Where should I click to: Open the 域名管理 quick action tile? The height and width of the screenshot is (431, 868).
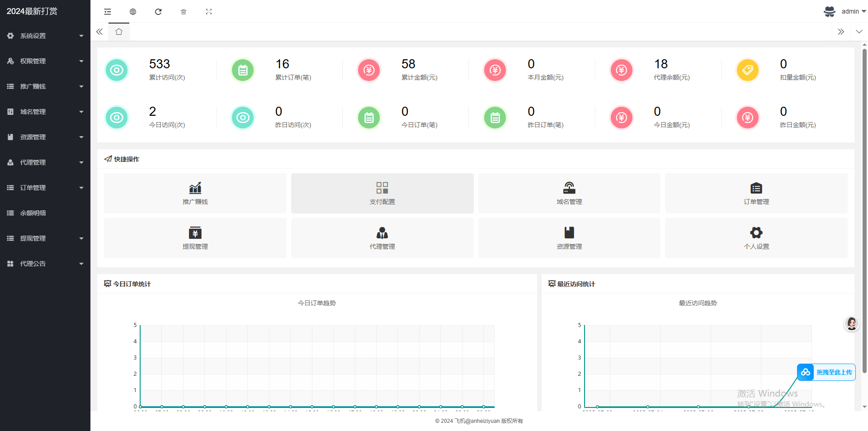point(569,193)
